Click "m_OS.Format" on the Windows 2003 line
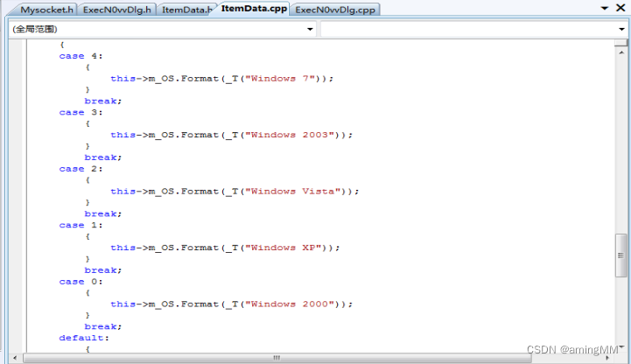631x364 pixels. click(184, 135)
